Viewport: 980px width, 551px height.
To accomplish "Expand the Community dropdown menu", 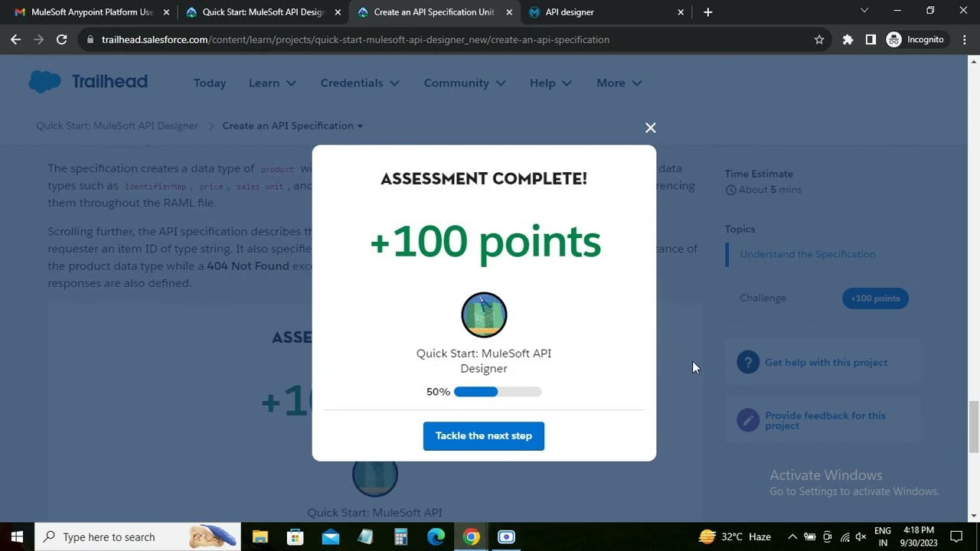I will pyautogui.click(x=465, y=83).
